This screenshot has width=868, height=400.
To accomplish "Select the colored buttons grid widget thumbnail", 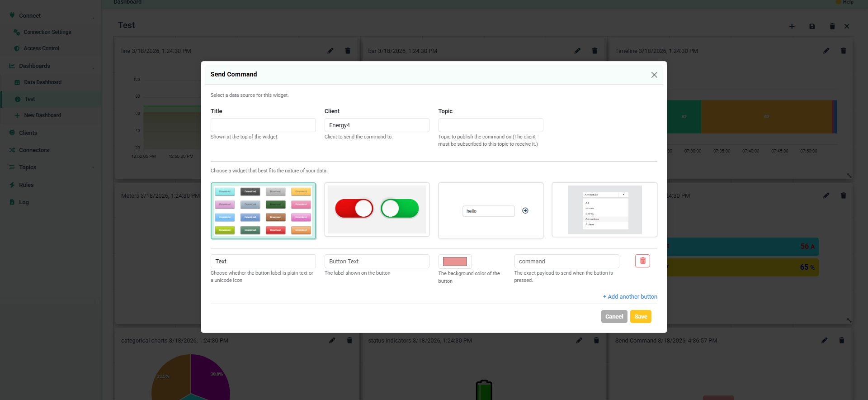I will click(x=263, y=211).
